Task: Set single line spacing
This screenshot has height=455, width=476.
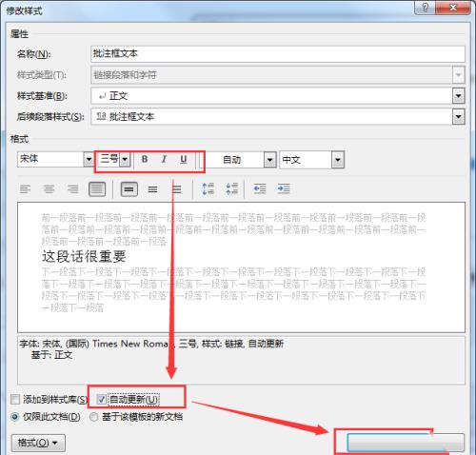Action: [x=129, y=189]
